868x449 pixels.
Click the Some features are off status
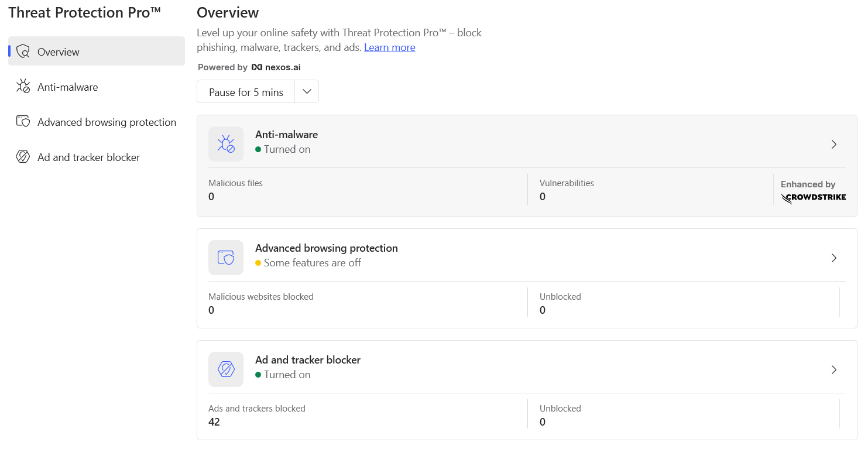[x=312, y=263]
